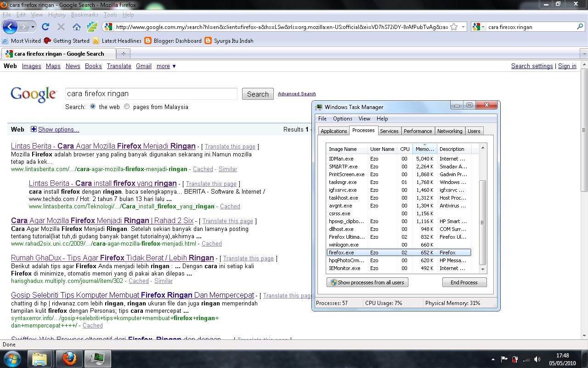Open the Task Manager View menu
Screen dimensions: 588x368
point(364,119)
